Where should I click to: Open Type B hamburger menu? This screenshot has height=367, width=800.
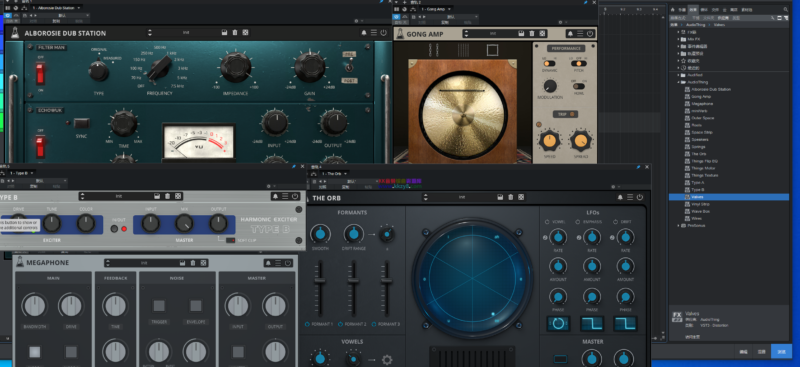[x=285, y=196]
